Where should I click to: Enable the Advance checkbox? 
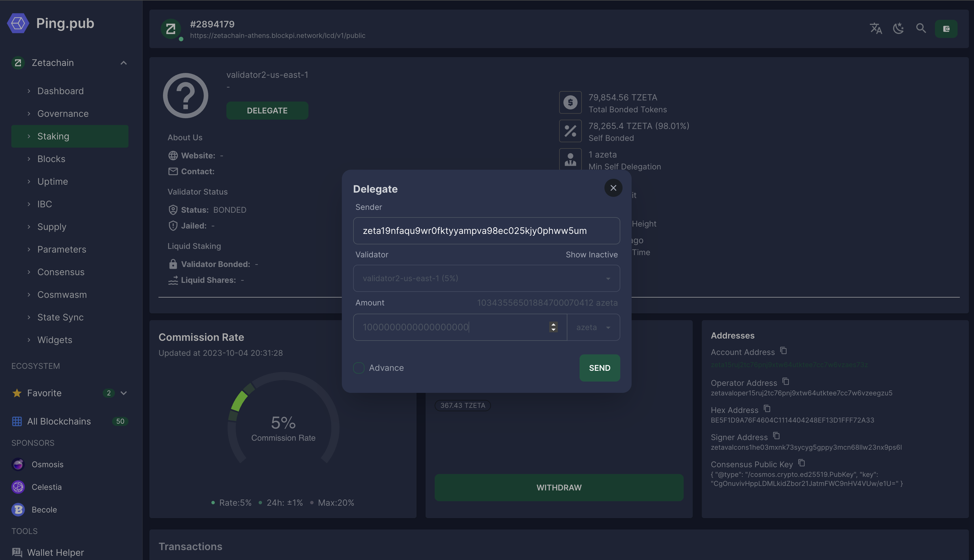click(359, 368)
